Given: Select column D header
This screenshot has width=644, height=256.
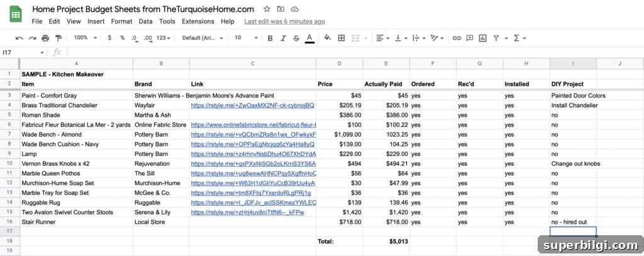Looking at the screenshot, I should (339, 64).
